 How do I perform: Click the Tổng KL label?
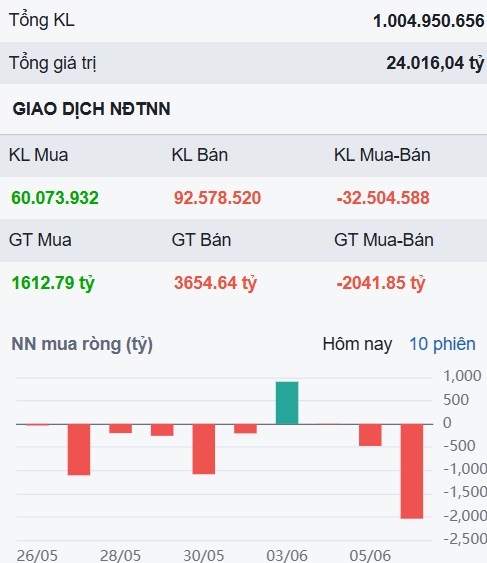click(x=42, y=20)
